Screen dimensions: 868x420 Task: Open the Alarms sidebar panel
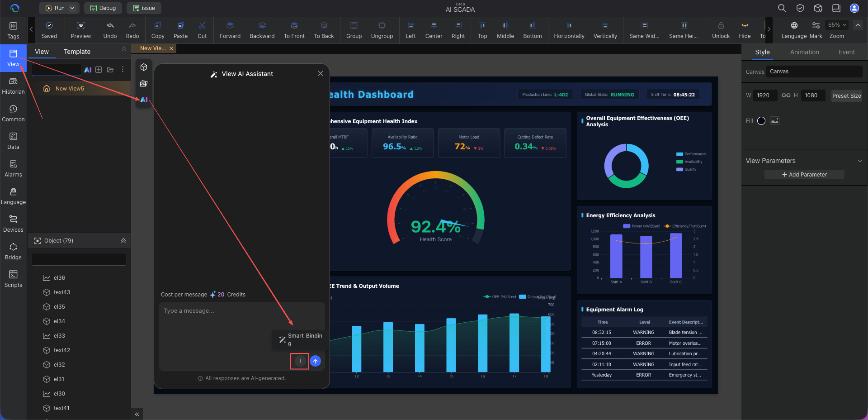13,169
